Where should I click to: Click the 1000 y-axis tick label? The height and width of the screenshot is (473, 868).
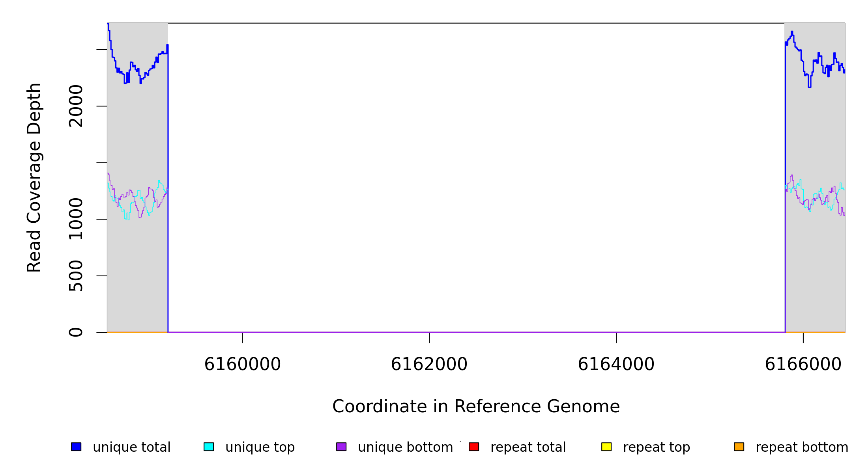coord(76,219)
